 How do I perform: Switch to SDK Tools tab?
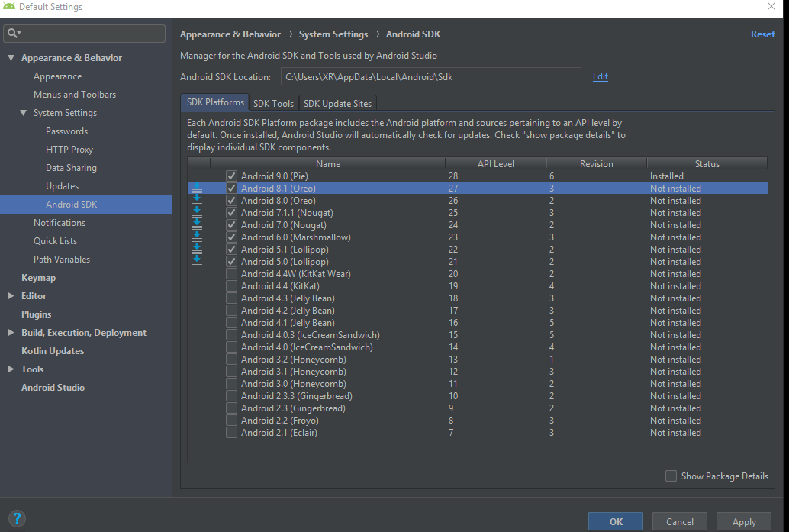(x=273, y=103)
